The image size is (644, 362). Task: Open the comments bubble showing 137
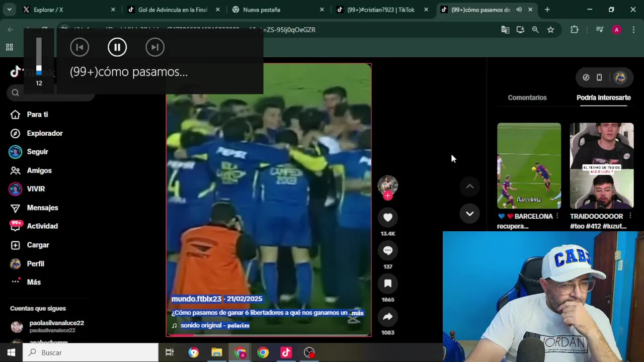coord(388,250)
